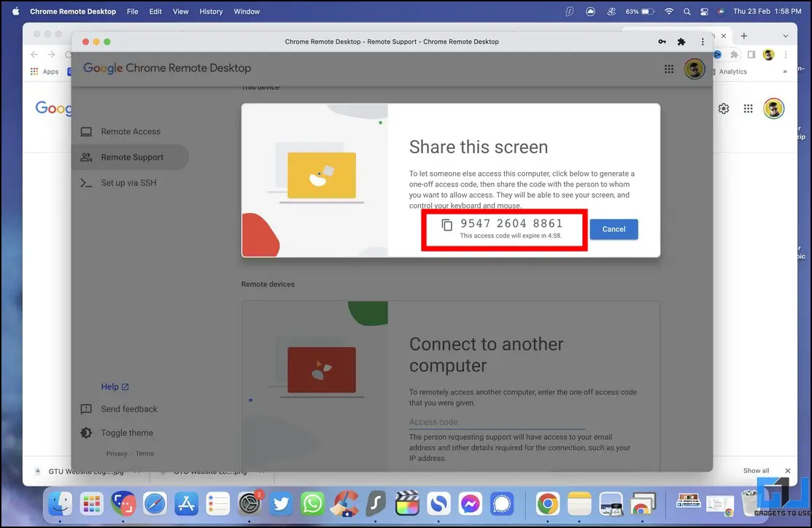Close the active tab in background Chrome window

coord(724,36)
